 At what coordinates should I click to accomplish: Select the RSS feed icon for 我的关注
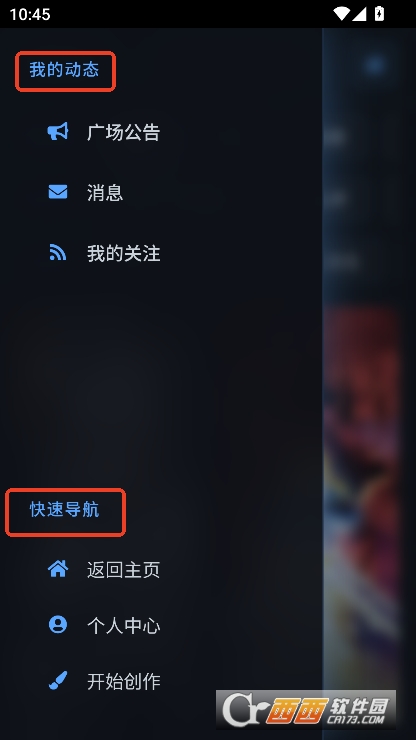tap(58, 252)
